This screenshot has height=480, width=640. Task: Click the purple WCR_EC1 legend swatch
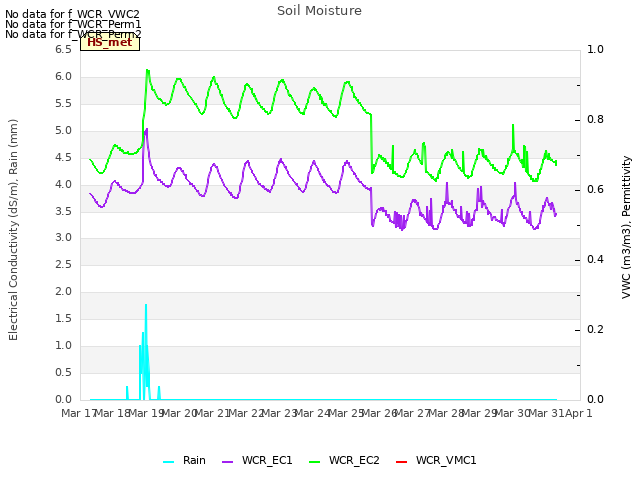(227, 462)
